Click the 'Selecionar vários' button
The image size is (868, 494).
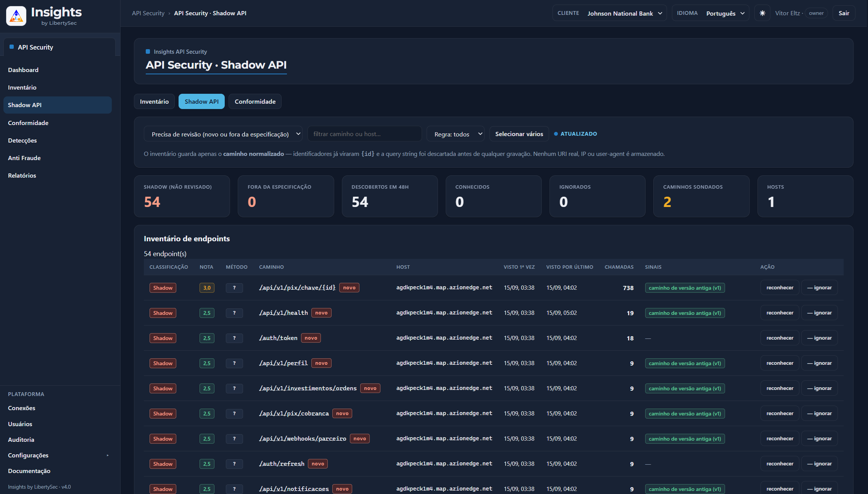[x=519, y=134]
